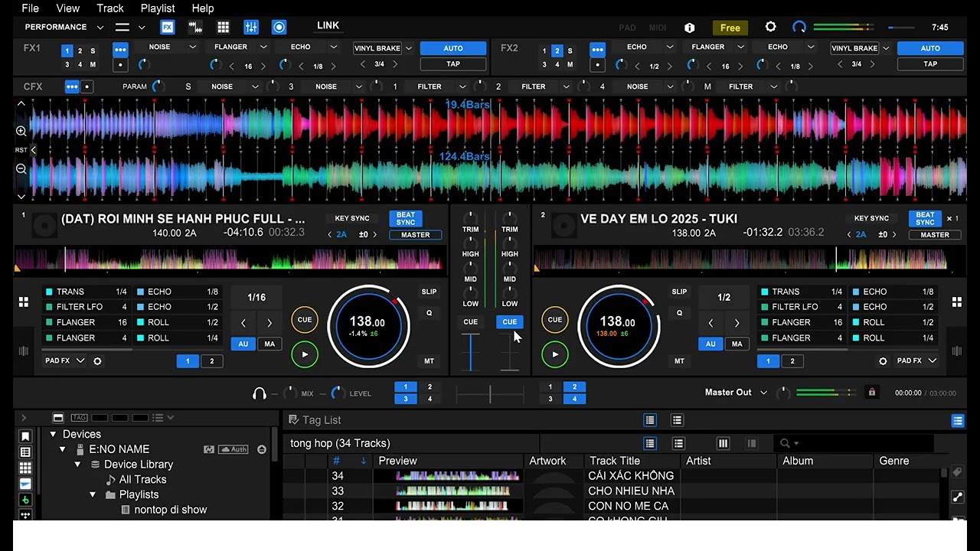The height and width of the screenshot is (551, 980).
Task: Zoom in on the waveform with magnifier plus
Action: pyautogui.click(x=21, y=131)
